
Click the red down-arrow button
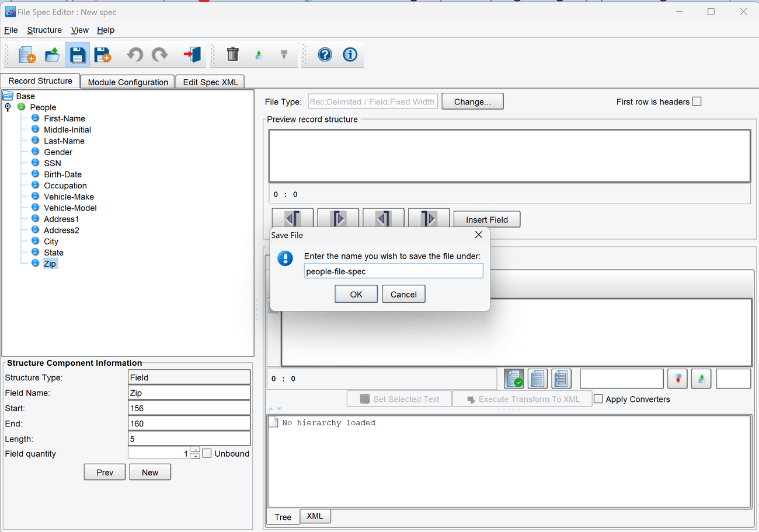click(678, 379)
